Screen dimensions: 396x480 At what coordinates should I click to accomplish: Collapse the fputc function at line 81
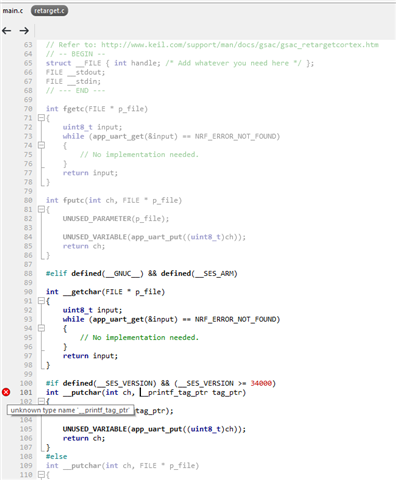point(41,209)
